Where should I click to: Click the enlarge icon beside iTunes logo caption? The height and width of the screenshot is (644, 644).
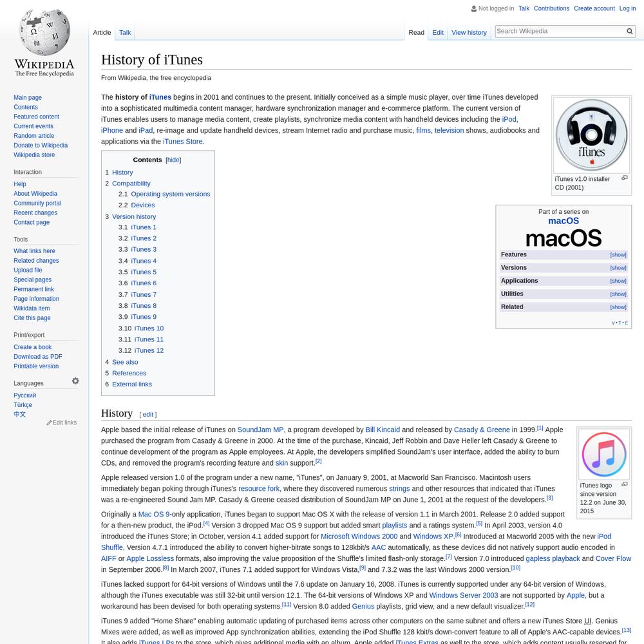coord(624,484)
